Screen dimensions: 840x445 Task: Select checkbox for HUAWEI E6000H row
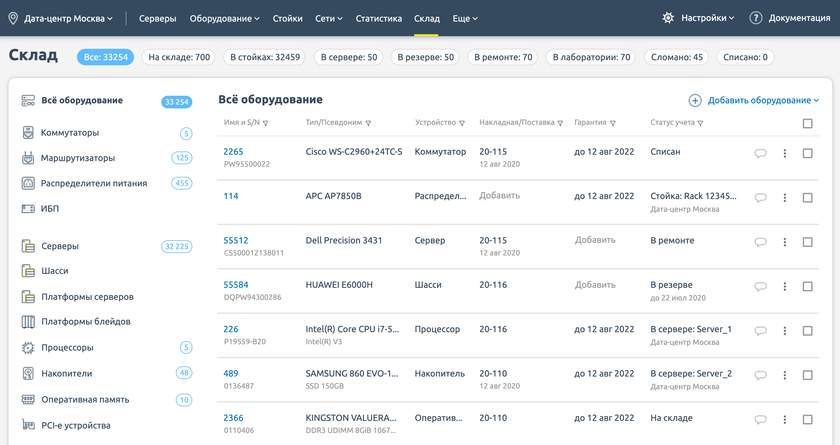[808, 286]
